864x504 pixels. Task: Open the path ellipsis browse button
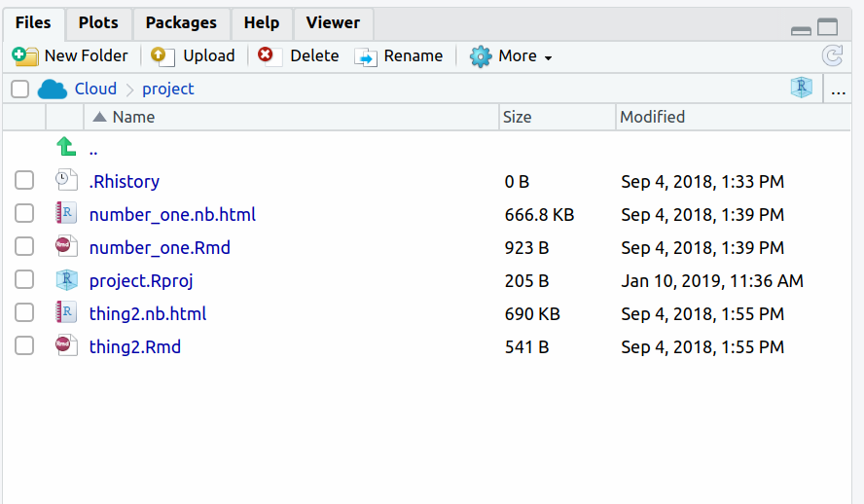click(838, 90)
